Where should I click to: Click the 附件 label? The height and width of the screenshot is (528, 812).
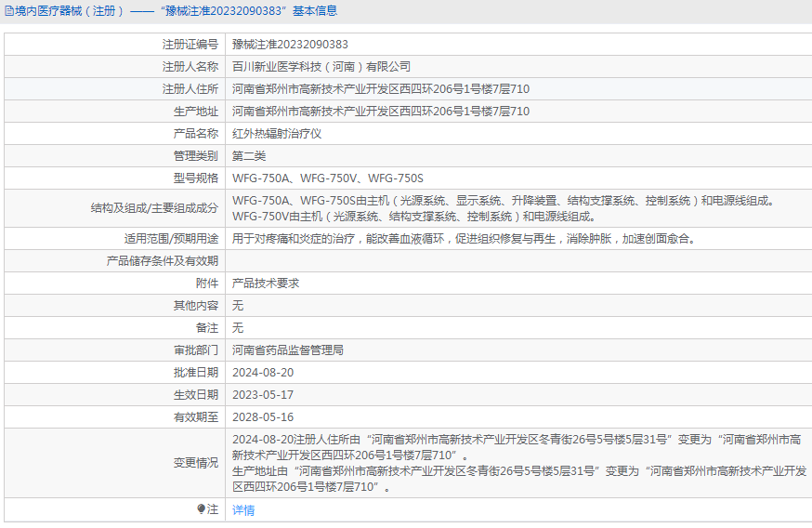coord(207,284)
